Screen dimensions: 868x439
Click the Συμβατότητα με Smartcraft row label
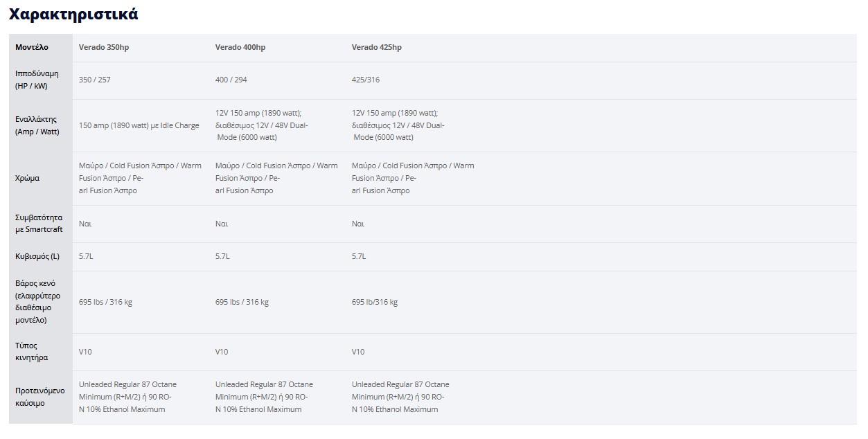click(39, 223)
